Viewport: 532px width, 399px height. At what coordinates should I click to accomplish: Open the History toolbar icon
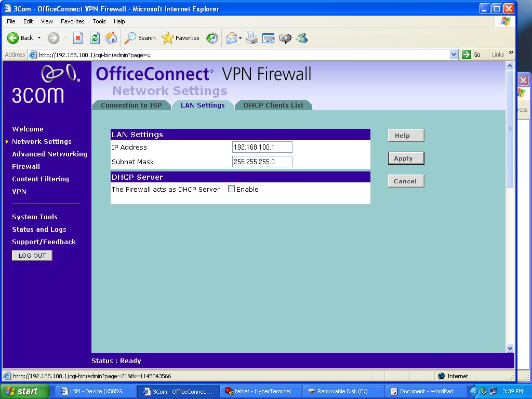point(212,38)
